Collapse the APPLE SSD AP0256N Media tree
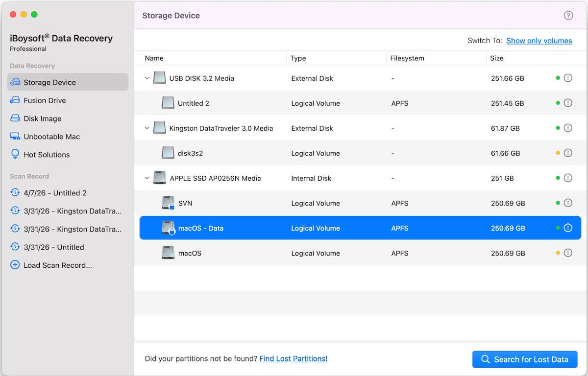This screenshot has height=376, width=588. pyautogui.click(x=147, y=178)
